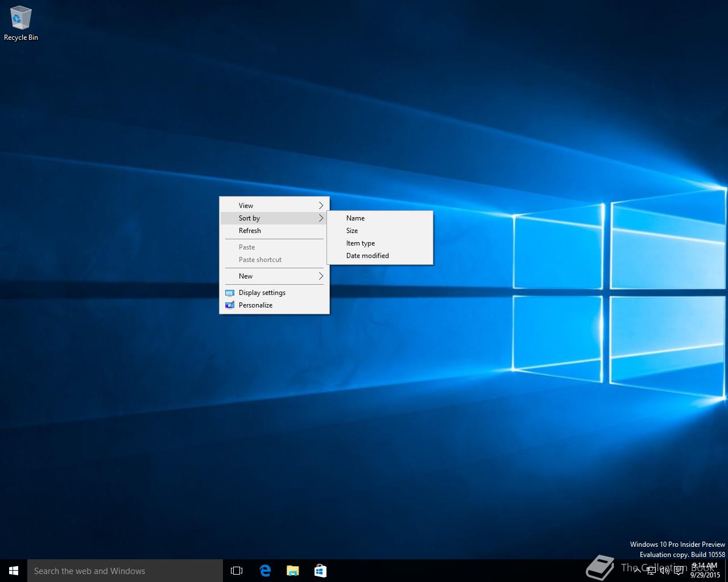Click Refresh in the context menu

(250, 231)
